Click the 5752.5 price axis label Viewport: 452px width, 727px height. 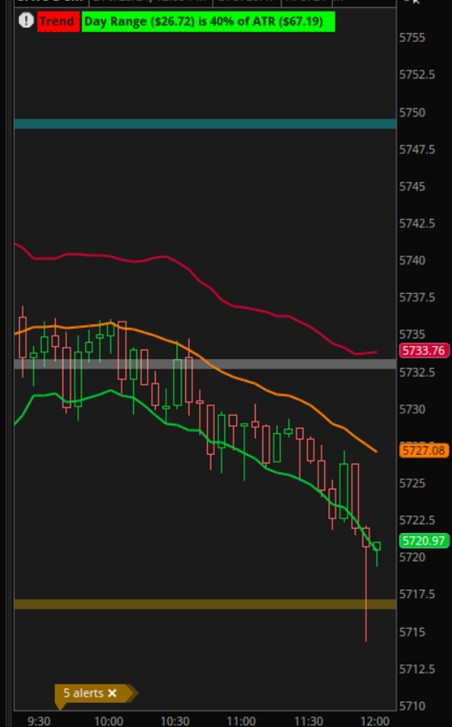[417, 75]
